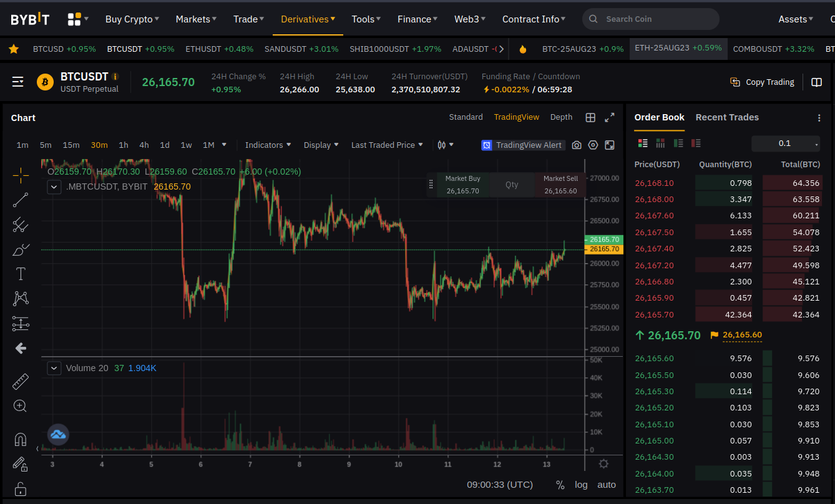Change order book 0.1 grouping dropdown
The image size is (835, 504).
786,143
